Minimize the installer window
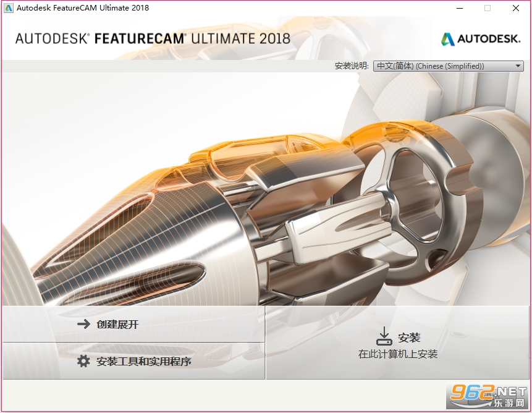The width and height of the screenshot is (532, 413). 460,8
